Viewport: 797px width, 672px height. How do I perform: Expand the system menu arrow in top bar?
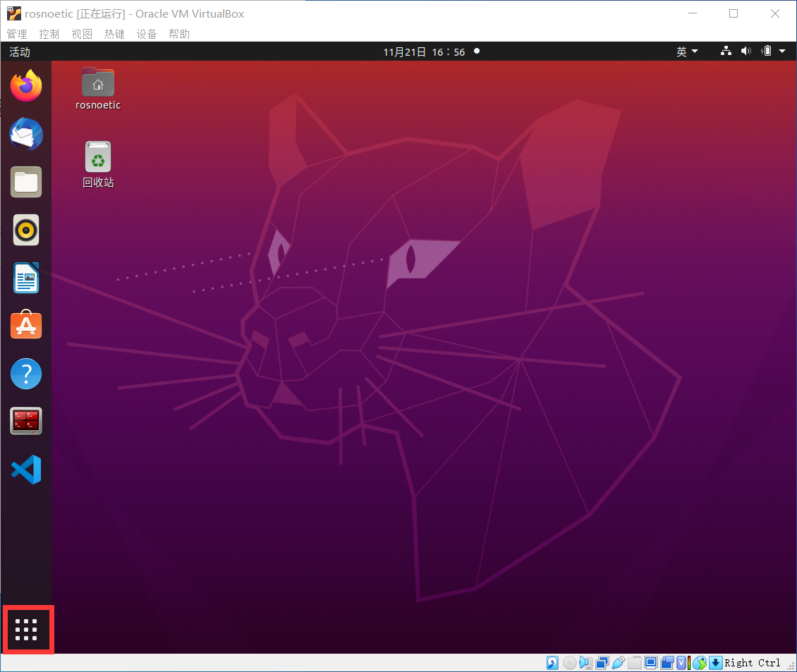click(782, 51)
